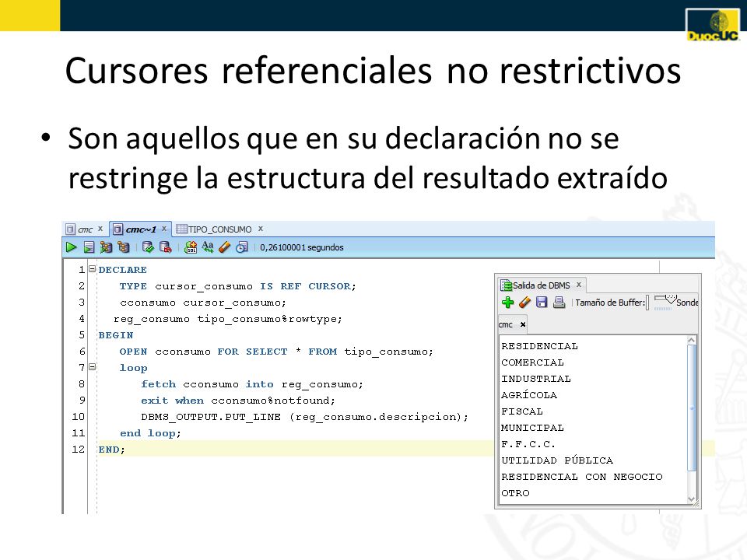Click the INDUSTRIAL output line
747x560 pixels.
536,379
